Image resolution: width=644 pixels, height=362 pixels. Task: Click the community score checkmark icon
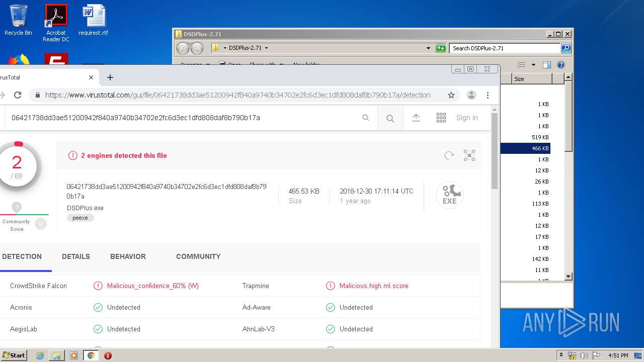(x=41, y=224)
